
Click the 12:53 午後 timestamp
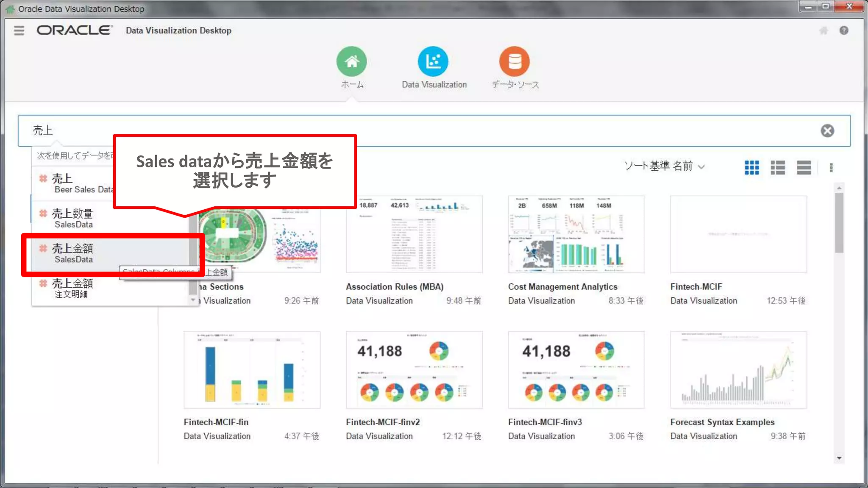(x=786, y=301)
